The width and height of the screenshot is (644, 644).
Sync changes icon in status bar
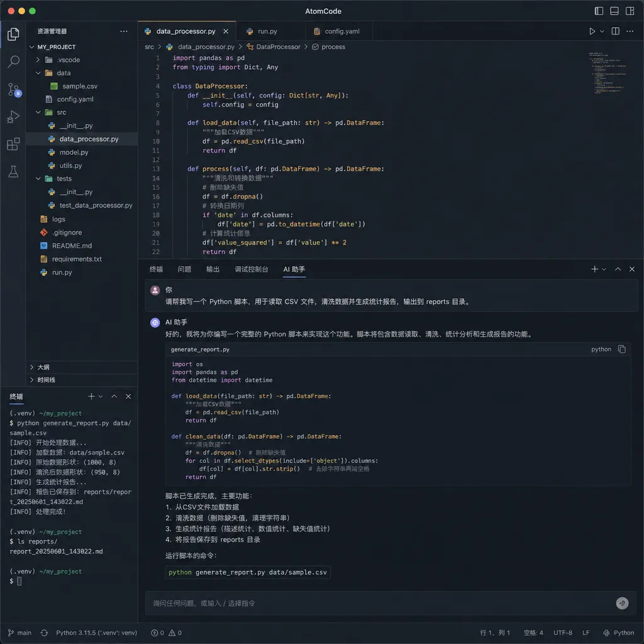[44, 633]
